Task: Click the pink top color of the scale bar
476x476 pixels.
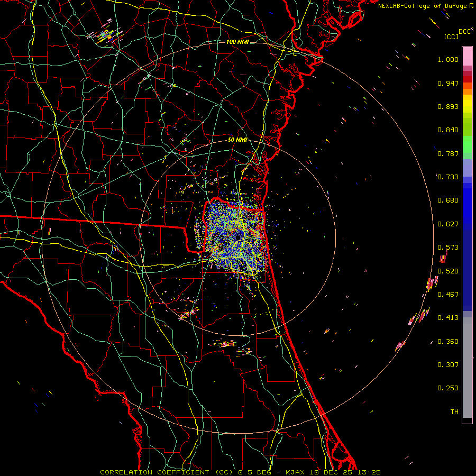Action: coord(467,56)
